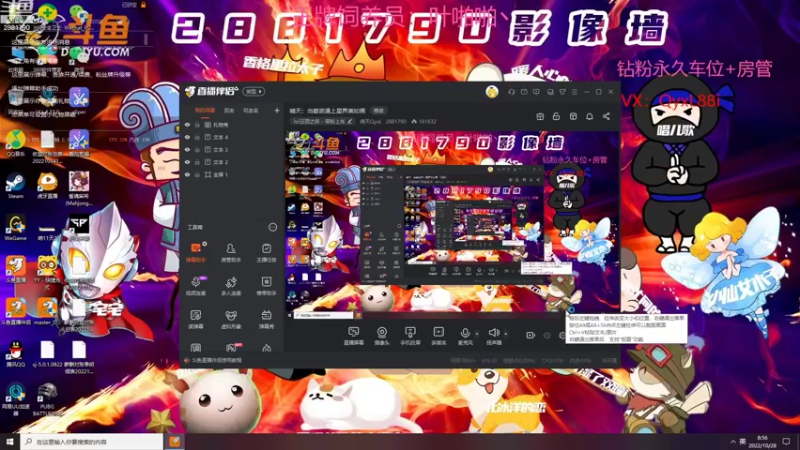
Task: Toggle the preview eye icon in bottom bar
Action: 547,335
